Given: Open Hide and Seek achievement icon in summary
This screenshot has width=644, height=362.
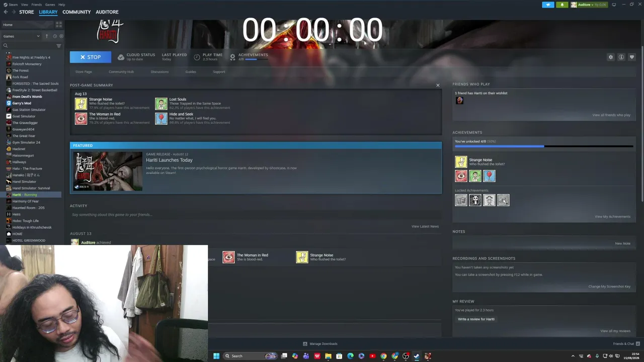Looking at the screenshot, I should pyautogui.click(x=161, y=118).
